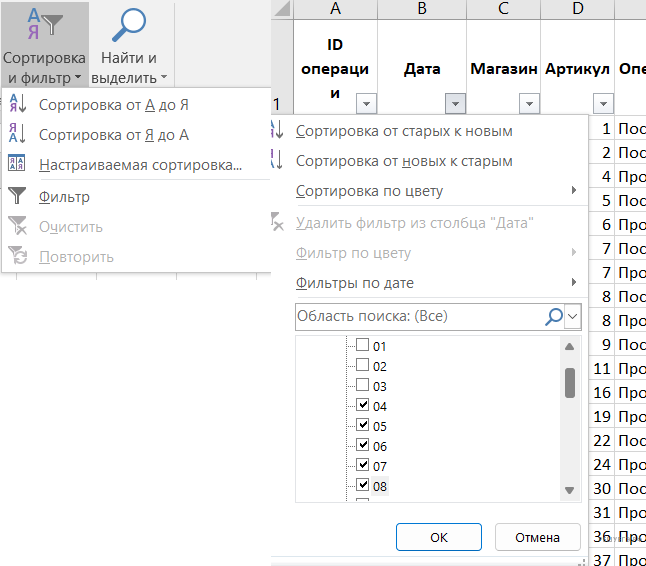Click the Я-to-A sort icon

pyautogui.click(x=17, y=135)
